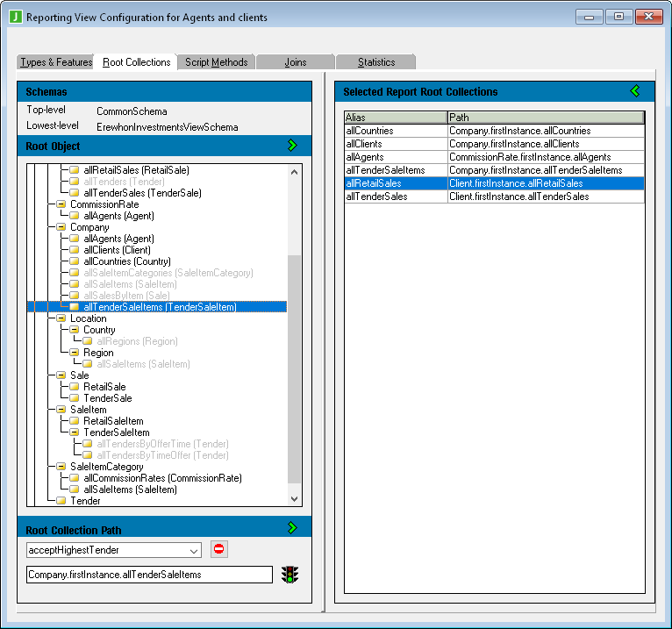This screenshot has width=672, height=629.
Task: Click the folder icon next to Tender
Action: tap(61, 501)
